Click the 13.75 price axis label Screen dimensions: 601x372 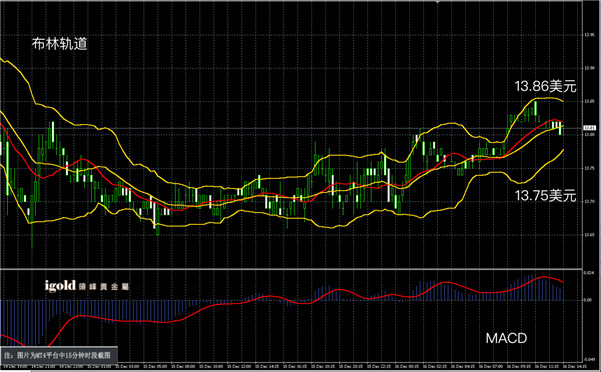click(590, 168)
